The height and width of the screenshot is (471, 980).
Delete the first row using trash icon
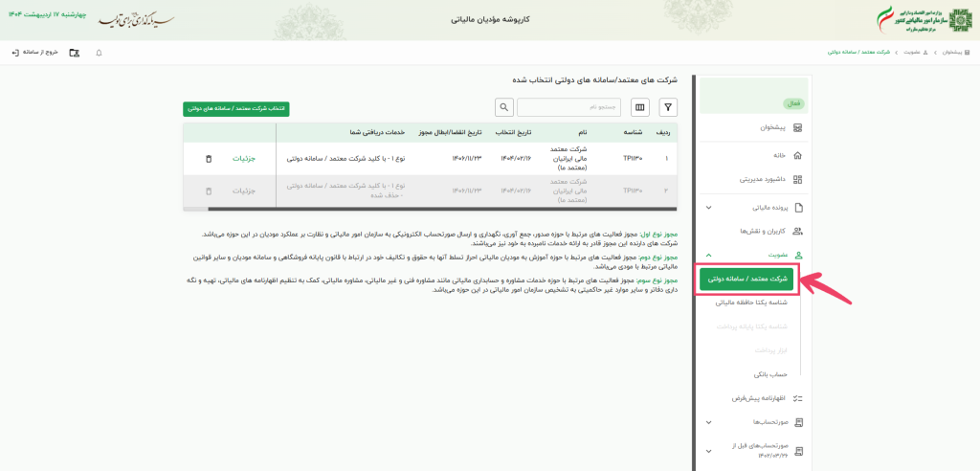[x=209, y=159]
